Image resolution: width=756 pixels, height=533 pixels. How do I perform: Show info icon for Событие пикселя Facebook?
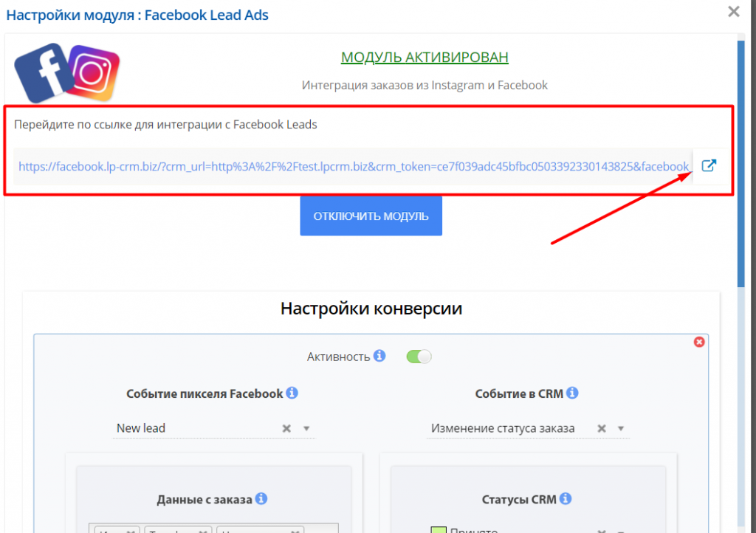[292, 393]
